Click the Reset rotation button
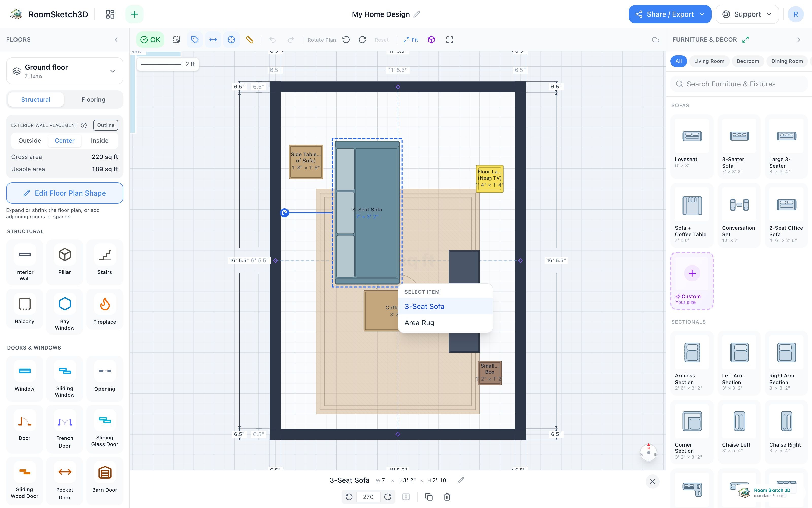The width and height of the screenshot is (812, 508). pyautogui.click(x=381, y=40)
